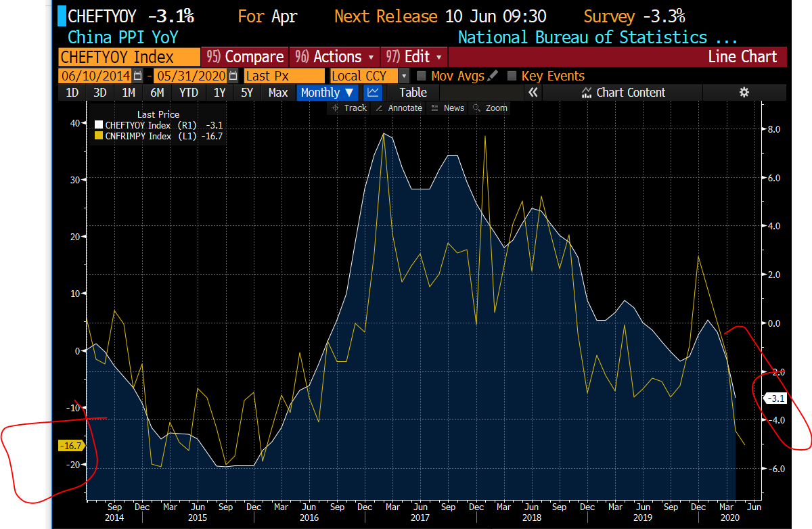Screen dimensions: 812x529
Task: Open calendar icon beside end date 05/31/2020
Action: pos(233,76)
